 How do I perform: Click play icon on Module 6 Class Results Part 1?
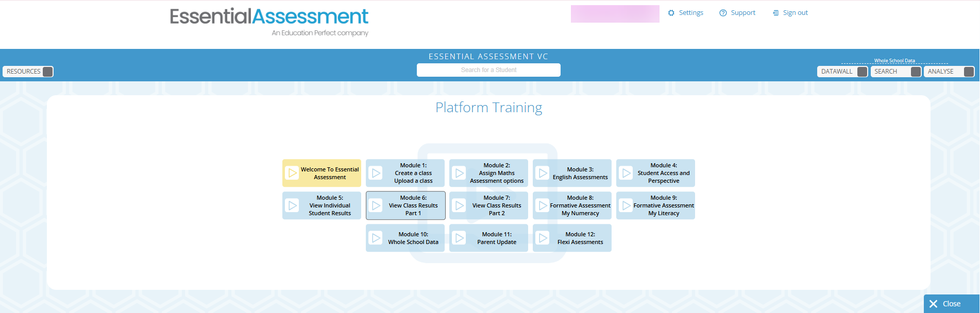376,205
